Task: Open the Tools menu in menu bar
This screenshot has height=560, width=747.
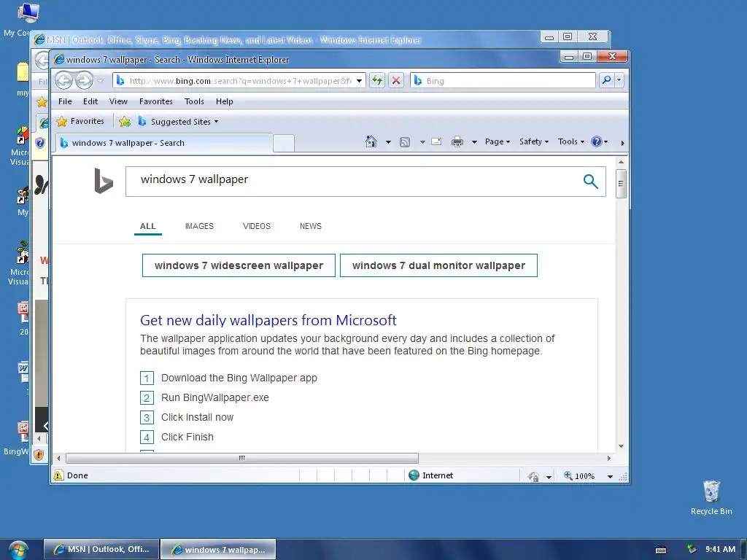Action: [x=194, y=101]
